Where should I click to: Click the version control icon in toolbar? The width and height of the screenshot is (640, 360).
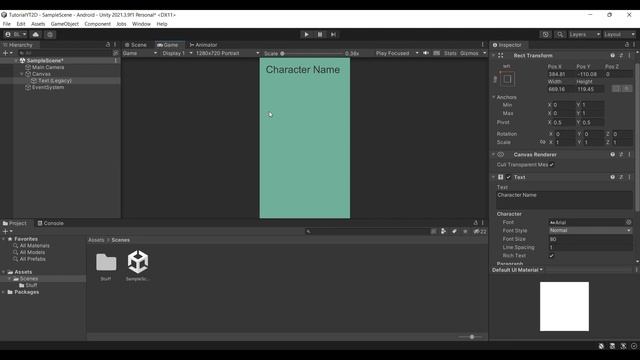click(x=50, y=35)
